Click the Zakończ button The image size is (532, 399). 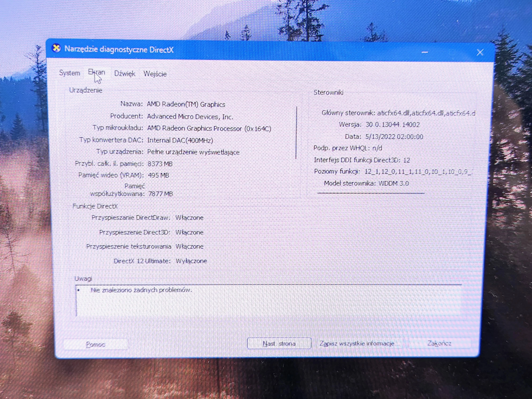pos(439,343)
